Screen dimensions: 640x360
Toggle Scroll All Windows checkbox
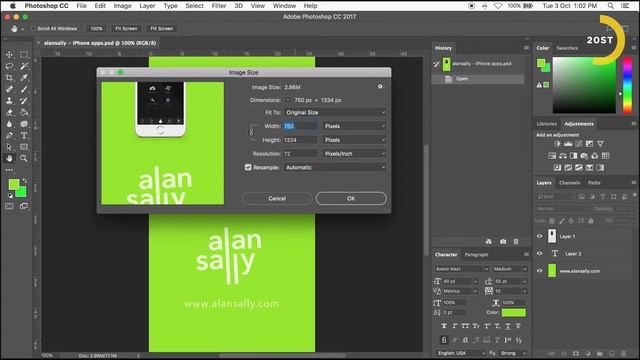[33, 29]
